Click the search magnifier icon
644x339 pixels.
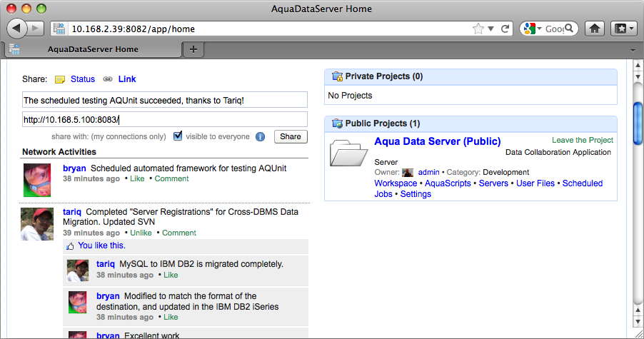569,29
